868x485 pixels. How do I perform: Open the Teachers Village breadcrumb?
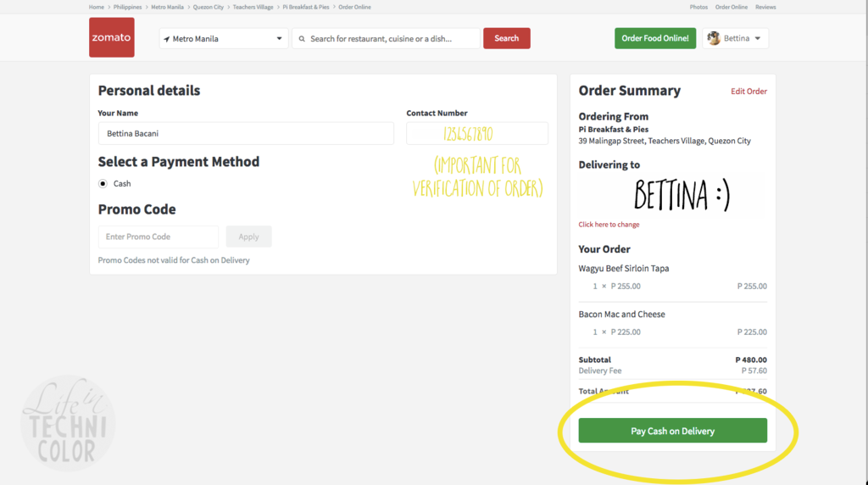pyautogui.click(x=253, y=7)
